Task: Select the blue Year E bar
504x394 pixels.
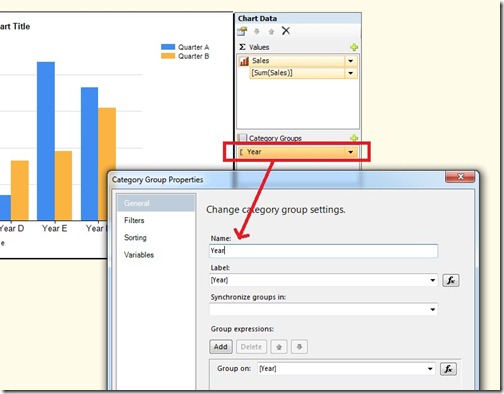Action: click(46, 141)
